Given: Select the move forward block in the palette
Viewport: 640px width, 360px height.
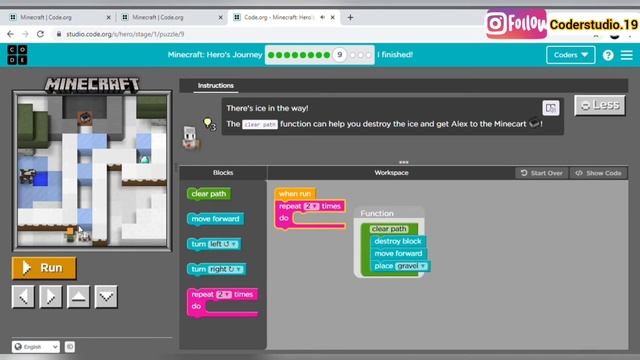Looking at the screenshot, I should (216, 219).
